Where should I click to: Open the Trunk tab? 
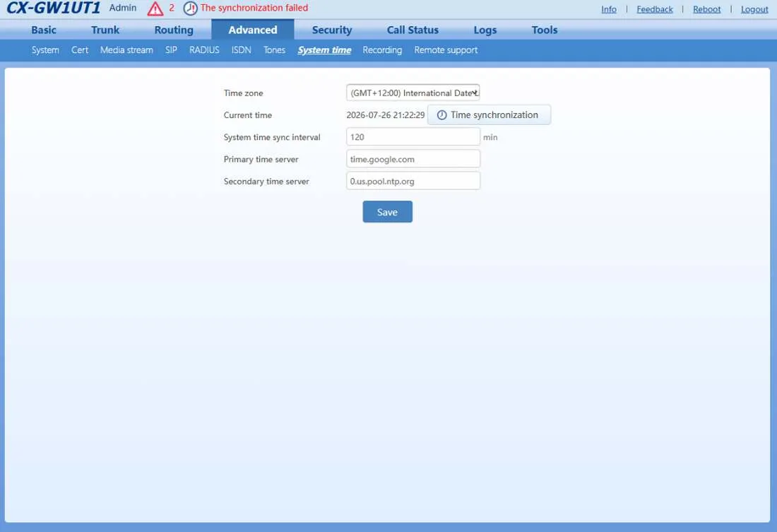[x=105, y=30]
